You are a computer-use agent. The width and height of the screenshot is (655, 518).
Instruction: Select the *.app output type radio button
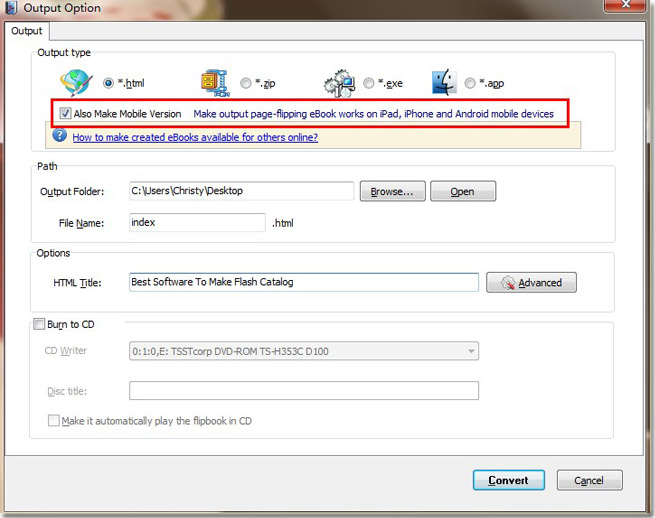[470, 83]
